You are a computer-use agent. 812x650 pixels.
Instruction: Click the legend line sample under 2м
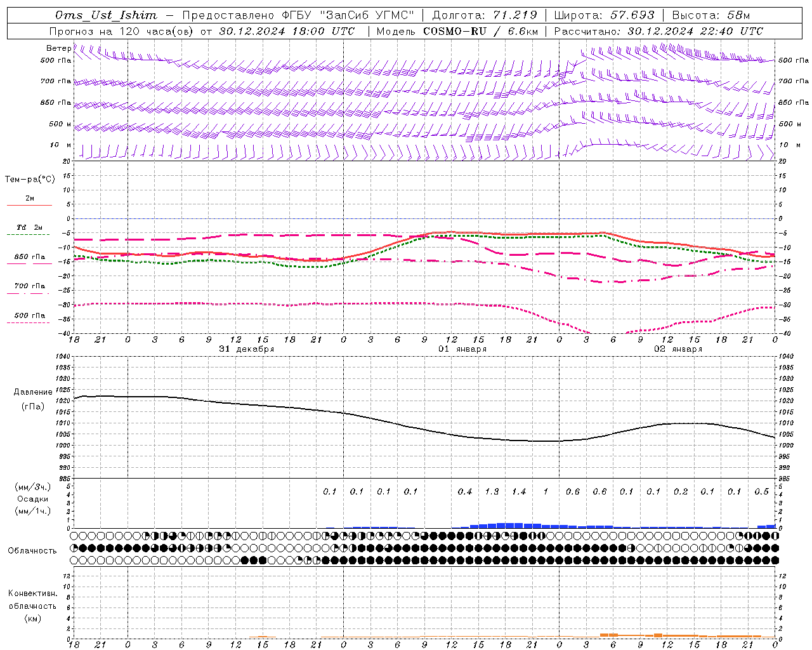(29, 205)
